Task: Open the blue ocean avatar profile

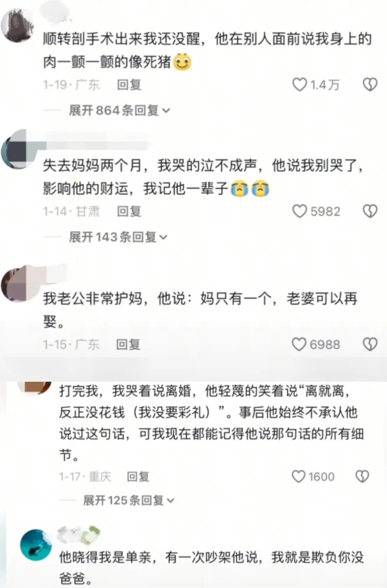Action: pyautogui.click(x=35, y=545)
